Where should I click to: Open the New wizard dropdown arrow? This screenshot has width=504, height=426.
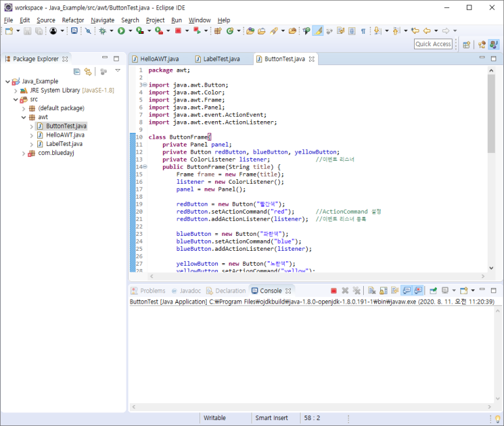pyautogui.click(x=18, y=31)
